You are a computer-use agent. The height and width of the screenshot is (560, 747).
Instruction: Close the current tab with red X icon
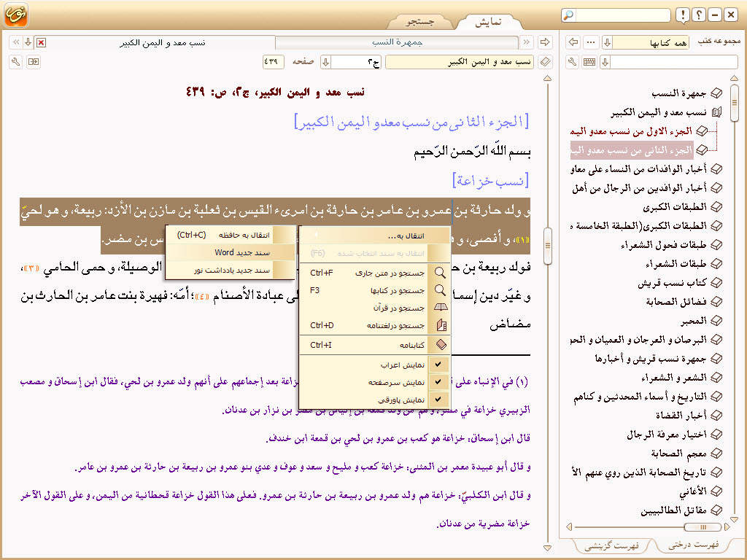42,43
